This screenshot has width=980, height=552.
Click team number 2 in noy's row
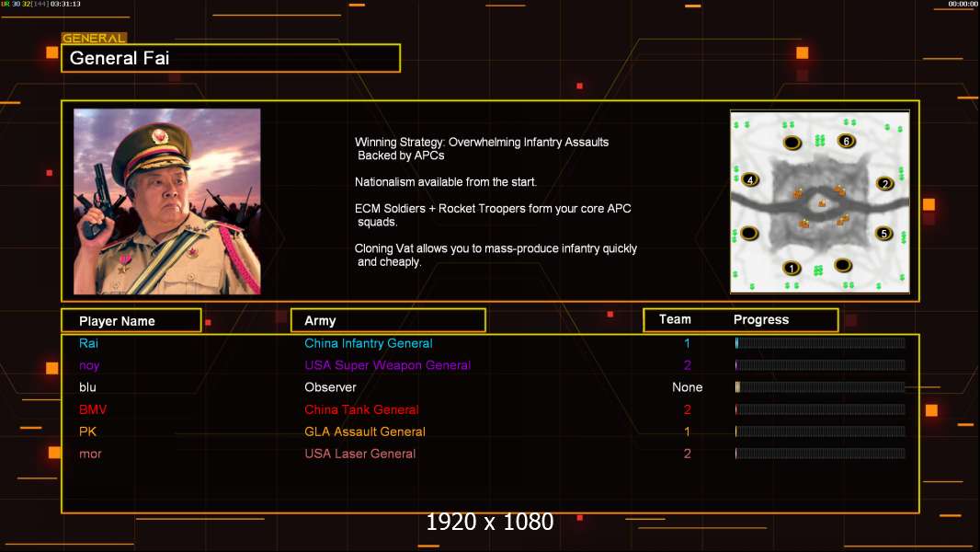(x=687, y=365)
